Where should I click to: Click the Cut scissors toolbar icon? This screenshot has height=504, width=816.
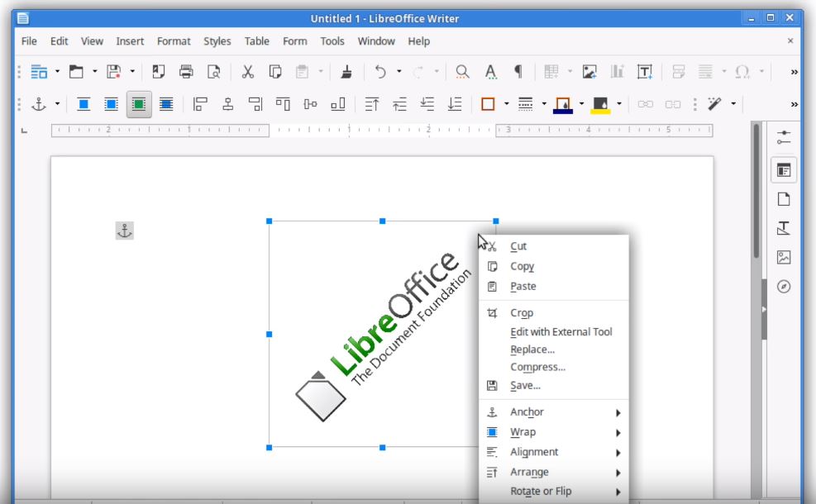point(248,71)
